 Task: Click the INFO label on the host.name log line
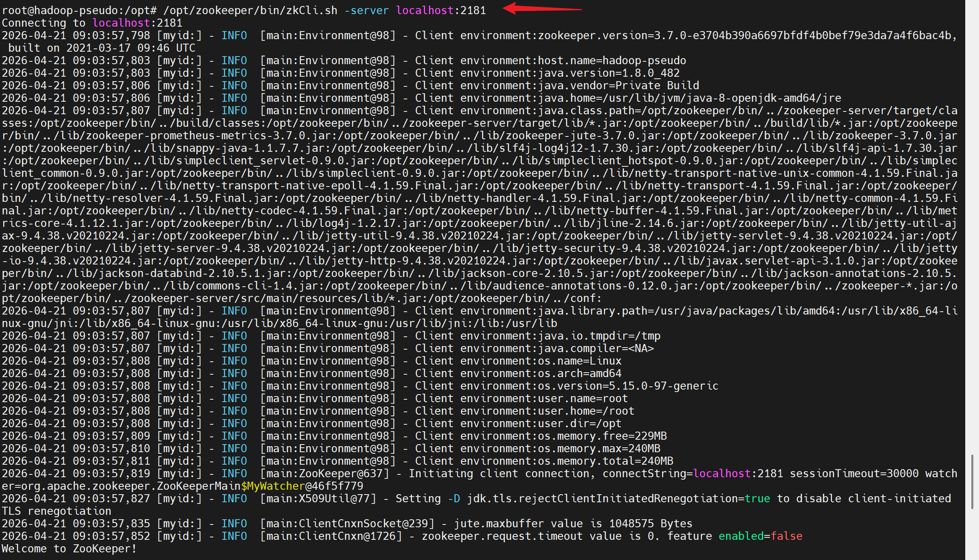click(x=234, y=61)
